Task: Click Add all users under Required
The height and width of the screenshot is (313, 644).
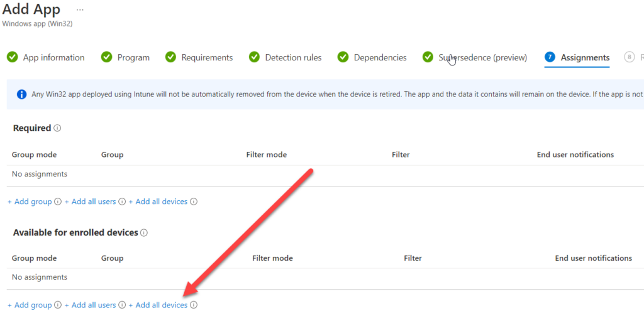Action: 91,202
